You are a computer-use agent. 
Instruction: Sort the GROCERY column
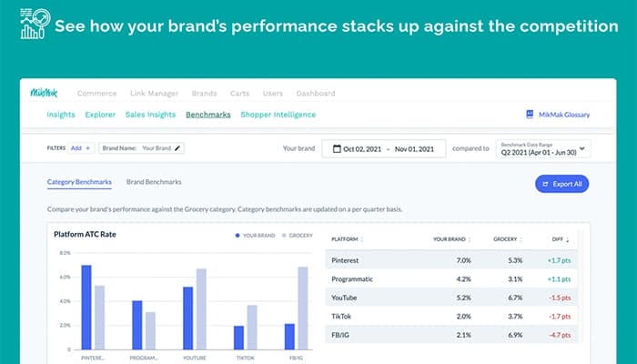(522, 240)
